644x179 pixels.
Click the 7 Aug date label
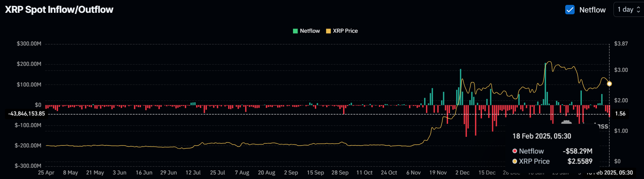[242, 173]
